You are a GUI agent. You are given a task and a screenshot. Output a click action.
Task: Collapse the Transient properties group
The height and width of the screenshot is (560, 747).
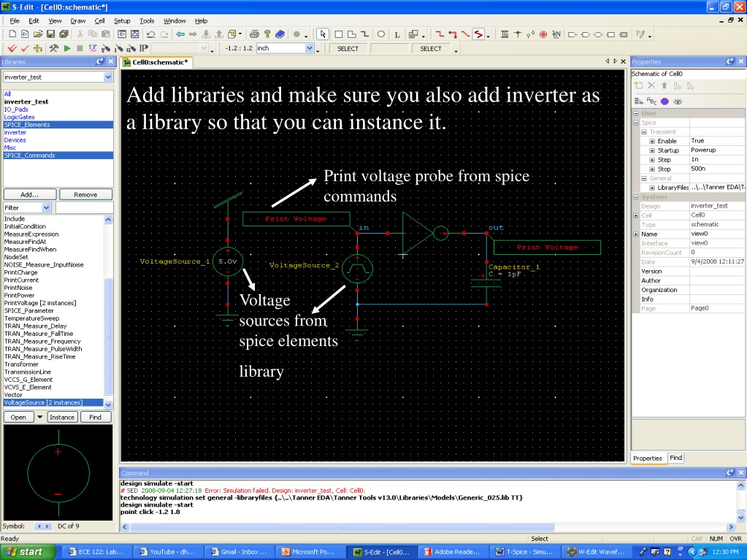pos(643,132)
